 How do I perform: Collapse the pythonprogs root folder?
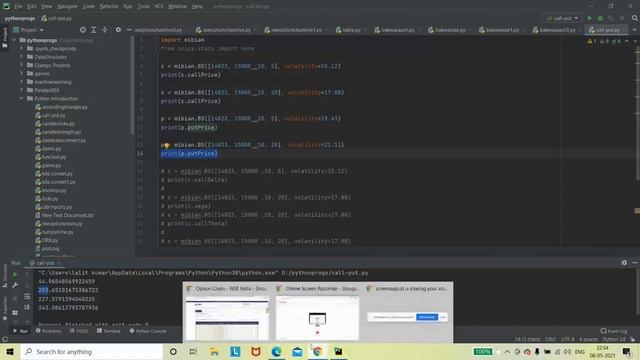[x=15, y=40]
